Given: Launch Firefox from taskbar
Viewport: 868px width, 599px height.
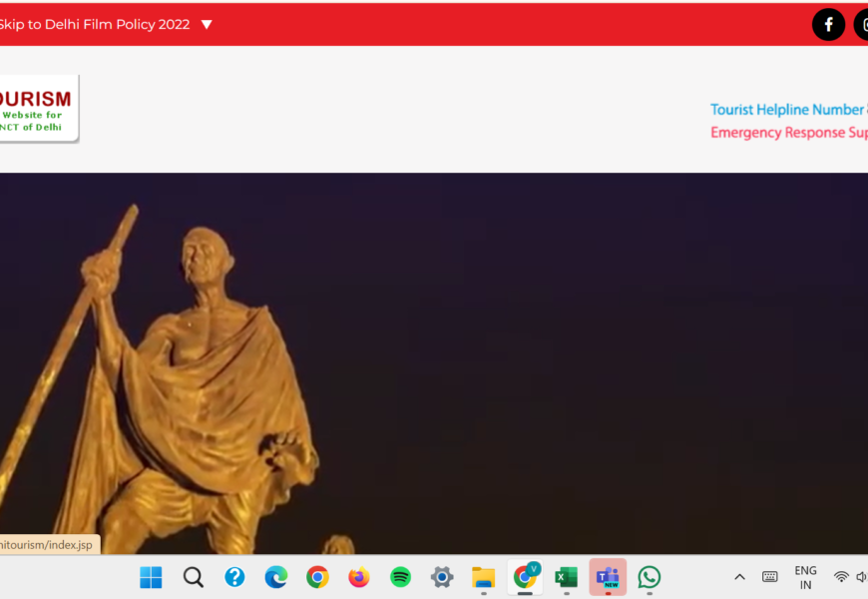Looking at the screenshot, I should pyautogui.click(x=359, y=577).
